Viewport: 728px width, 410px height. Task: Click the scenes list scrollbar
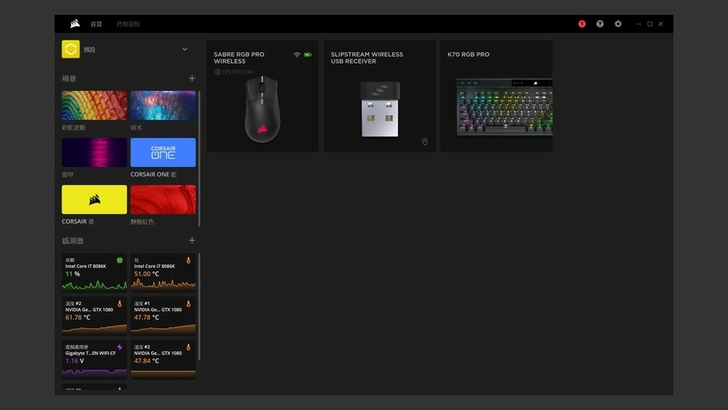pos(199,159)
